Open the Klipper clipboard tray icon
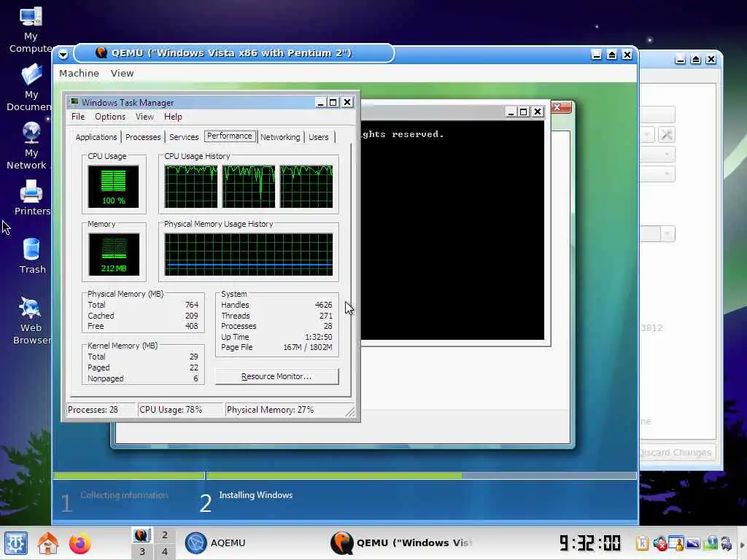The image size is (747, 560). tap(642, 542)
